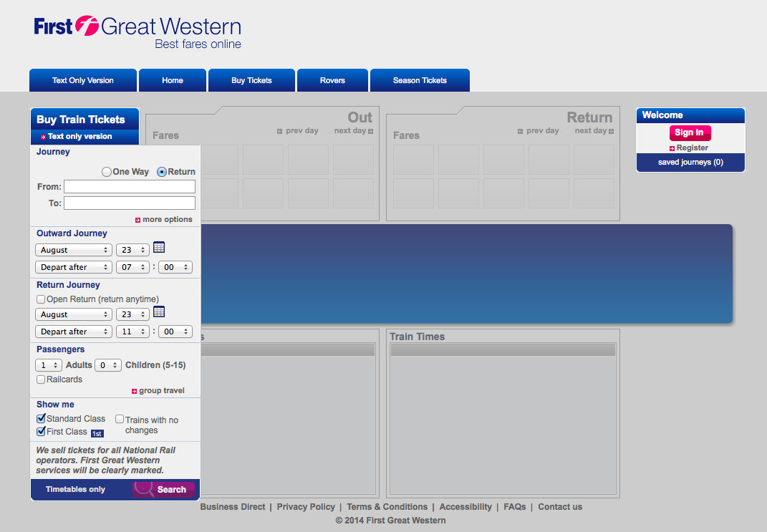This screenshot has height=532, width=767.
Task: Click the Out panel prev day arrow
Action: 280,131
